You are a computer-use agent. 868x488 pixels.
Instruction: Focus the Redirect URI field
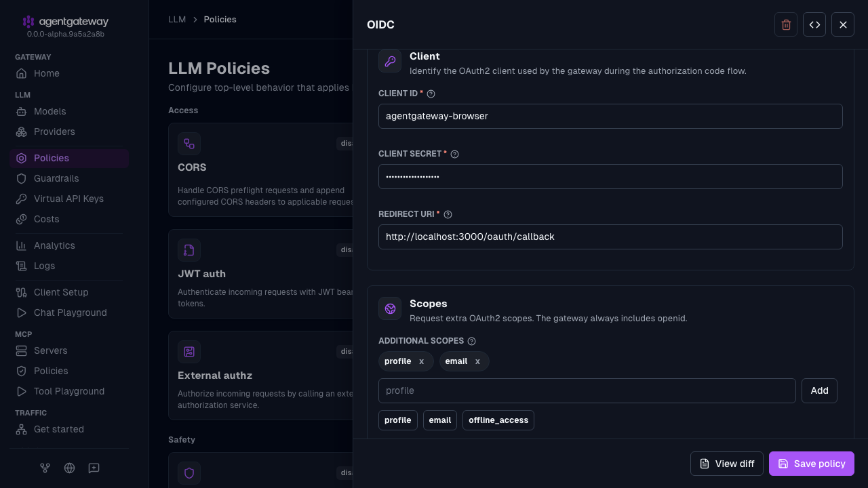[x=610, y=237]
